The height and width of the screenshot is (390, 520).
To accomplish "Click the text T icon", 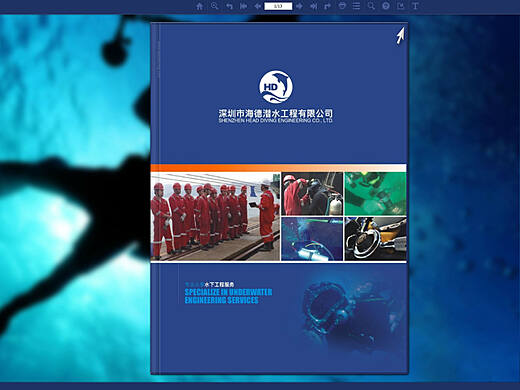I will click(415, 6).
